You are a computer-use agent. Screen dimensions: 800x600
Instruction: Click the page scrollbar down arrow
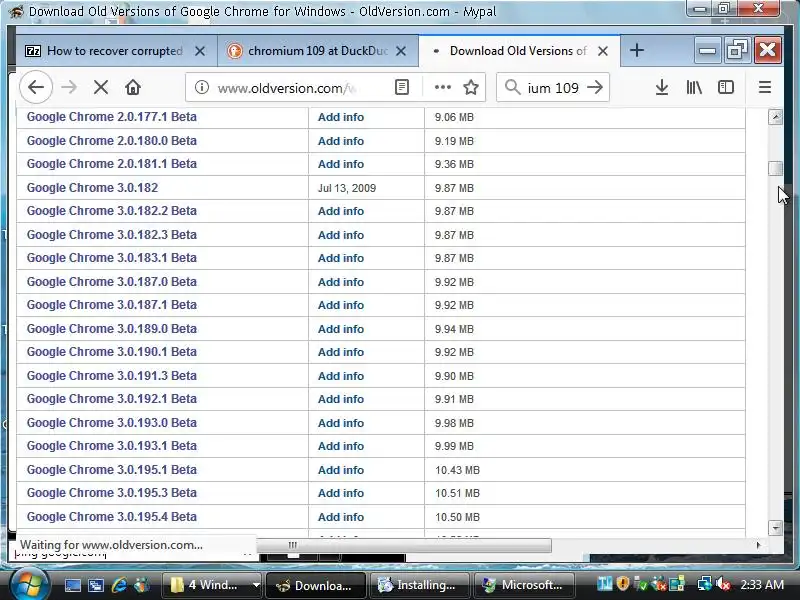tap(776, 528)
